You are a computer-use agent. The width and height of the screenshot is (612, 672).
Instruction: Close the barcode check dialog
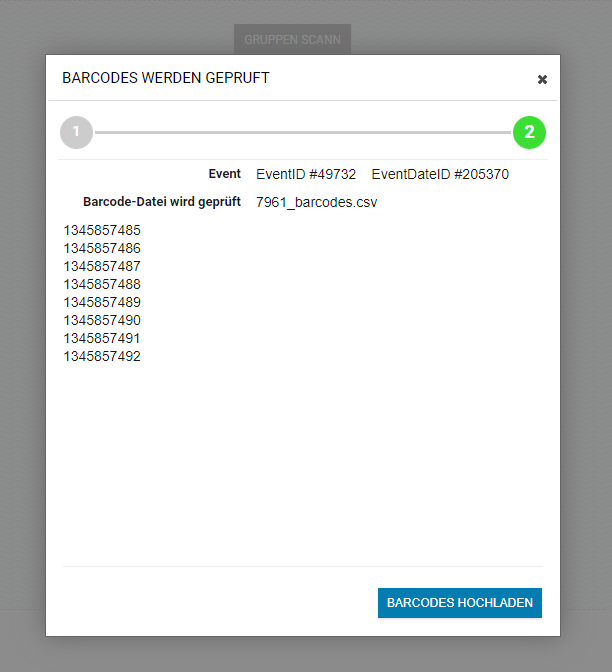[x=542, y=79]
